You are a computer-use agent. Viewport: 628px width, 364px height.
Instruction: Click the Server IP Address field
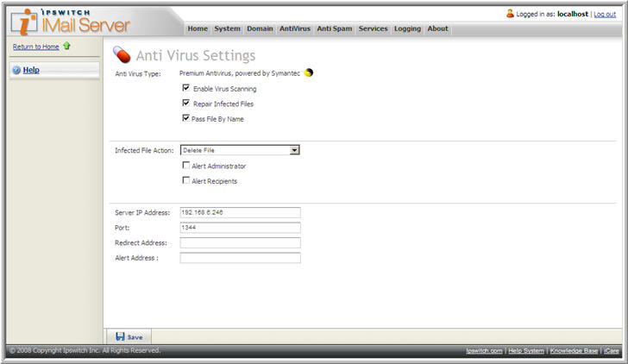[240, 212]
